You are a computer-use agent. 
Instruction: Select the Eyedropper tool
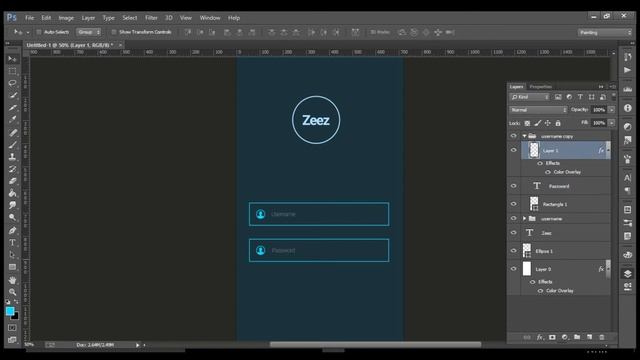pyautogui.click(x=12, y=120)
